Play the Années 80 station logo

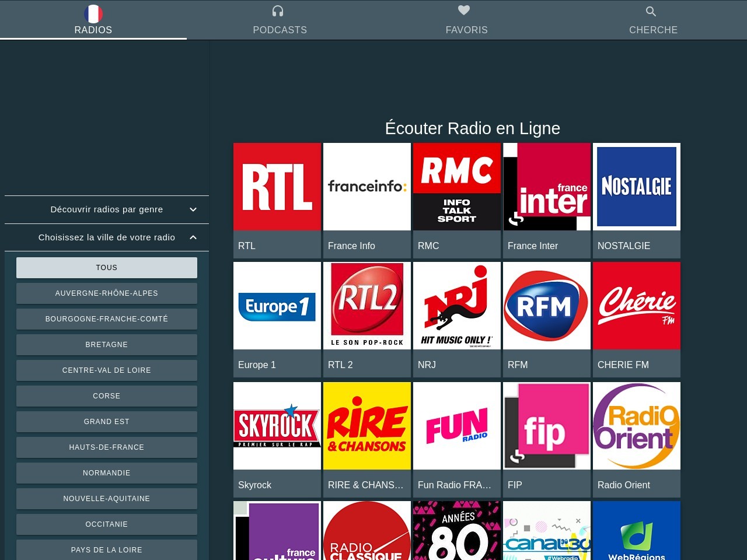457,530
